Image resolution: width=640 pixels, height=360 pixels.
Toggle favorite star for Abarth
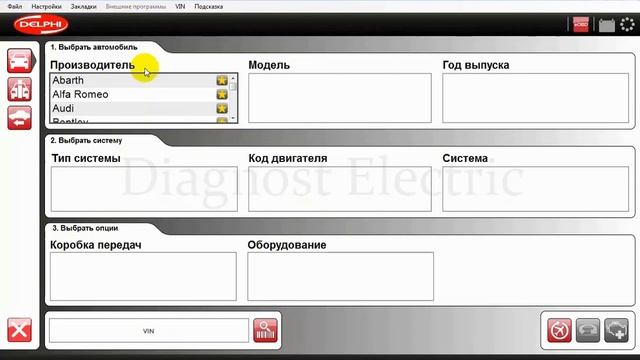pos(222,80)
